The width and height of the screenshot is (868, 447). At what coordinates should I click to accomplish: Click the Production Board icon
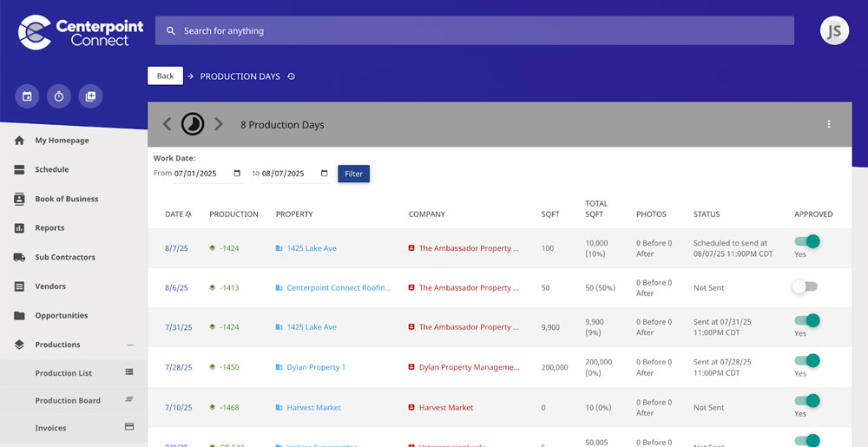tap(129, 399)
